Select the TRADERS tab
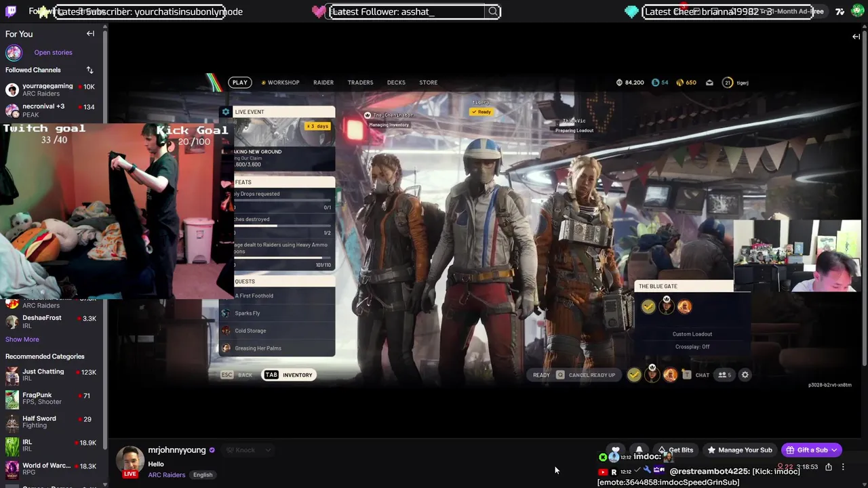Viewport: 868px width, 488px height. [x=360, y=83]
